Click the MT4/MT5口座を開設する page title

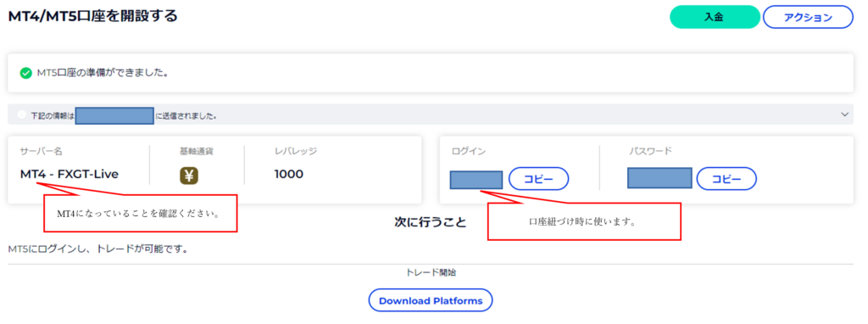coord(93,16)
